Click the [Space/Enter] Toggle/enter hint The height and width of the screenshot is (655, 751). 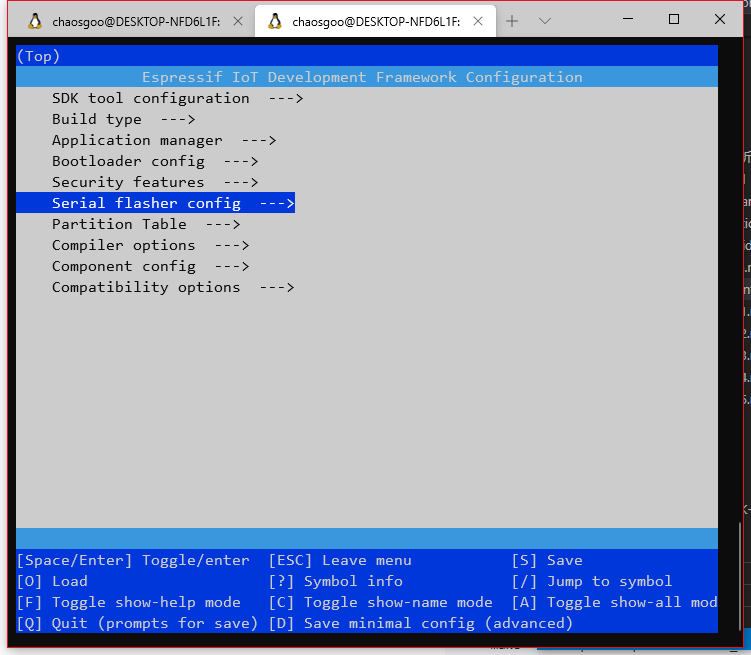tap(133, 561)
